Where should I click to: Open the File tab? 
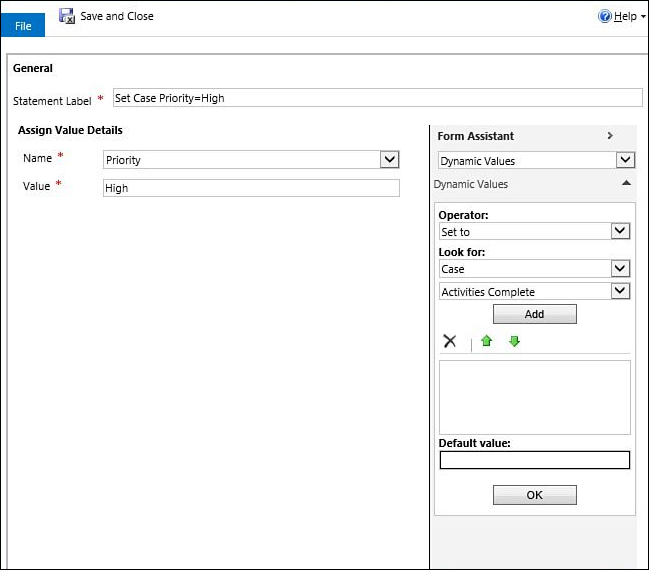point(23,25)
